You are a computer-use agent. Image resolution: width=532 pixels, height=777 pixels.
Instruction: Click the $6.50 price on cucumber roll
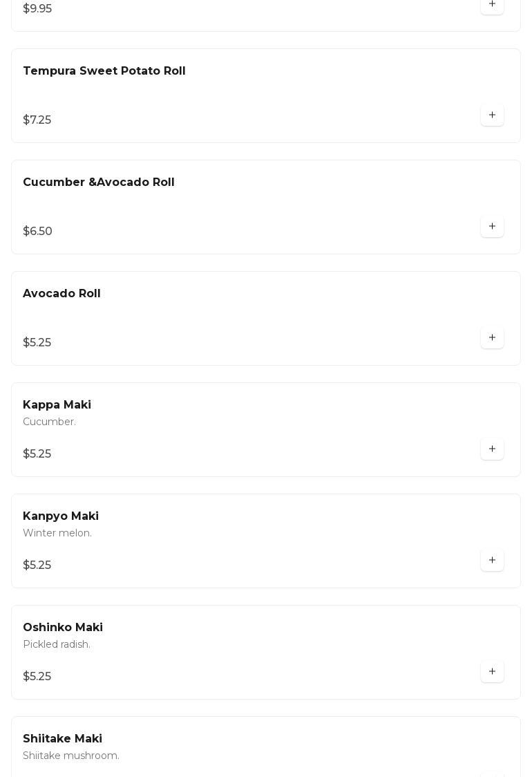(38, 232)
